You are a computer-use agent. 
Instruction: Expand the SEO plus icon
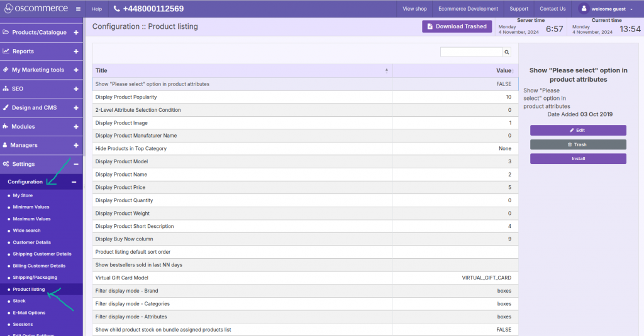coord(76,89)
